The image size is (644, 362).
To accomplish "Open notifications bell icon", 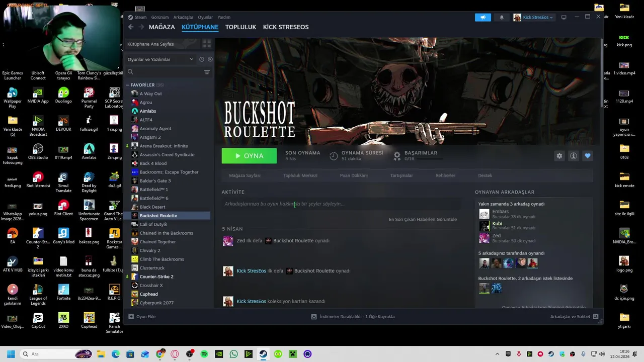I will pyautogui.click(x=502, y=17).
